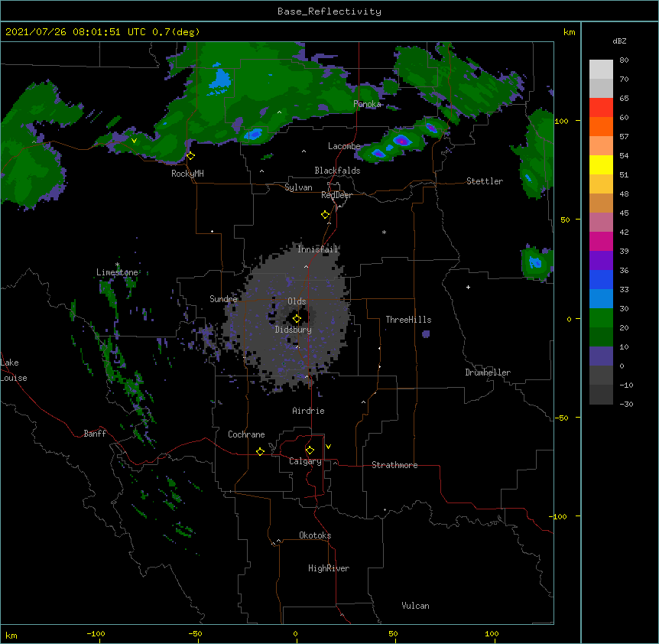
Task: Select the Olds town label
Action: 297,301
